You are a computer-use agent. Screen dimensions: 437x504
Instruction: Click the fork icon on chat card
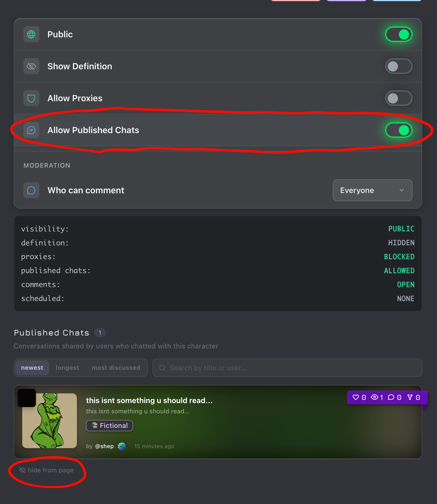coord(410,397)
